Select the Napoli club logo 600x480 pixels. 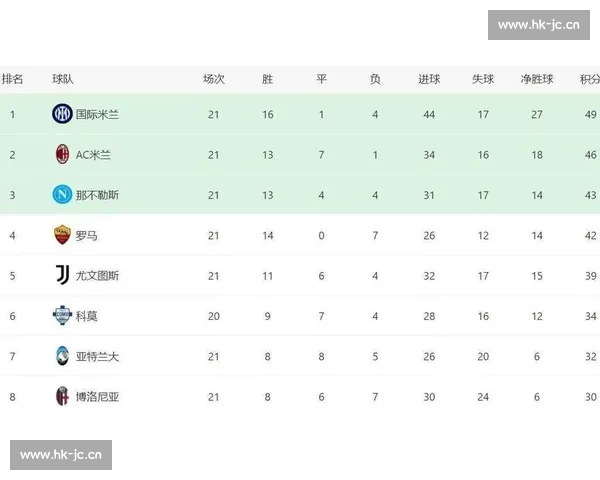click(x=62, y=195)
